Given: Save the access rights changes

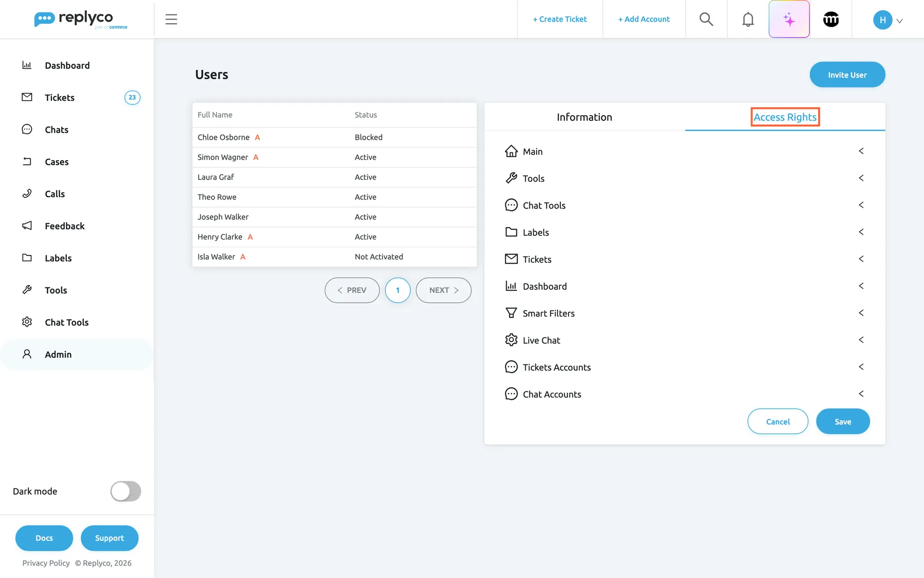Looking at the screenshot, I should click(842, 421).
